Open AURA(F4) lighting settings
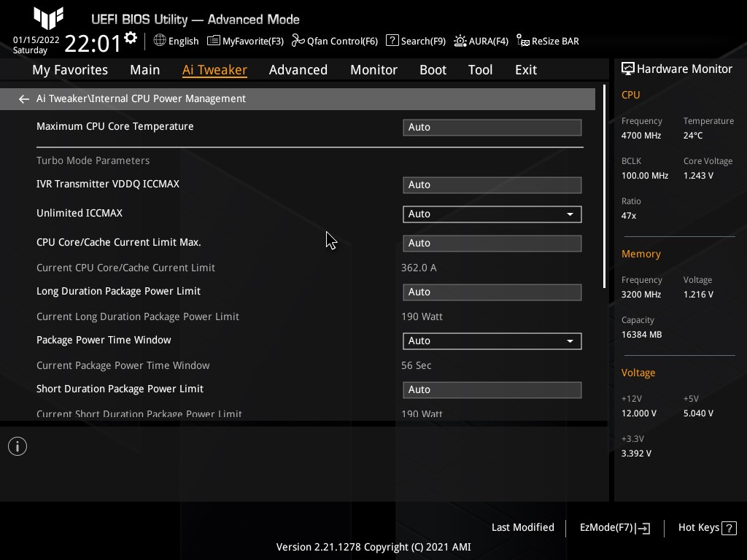The width and height of the screenshot is (747, 560). 460,41
